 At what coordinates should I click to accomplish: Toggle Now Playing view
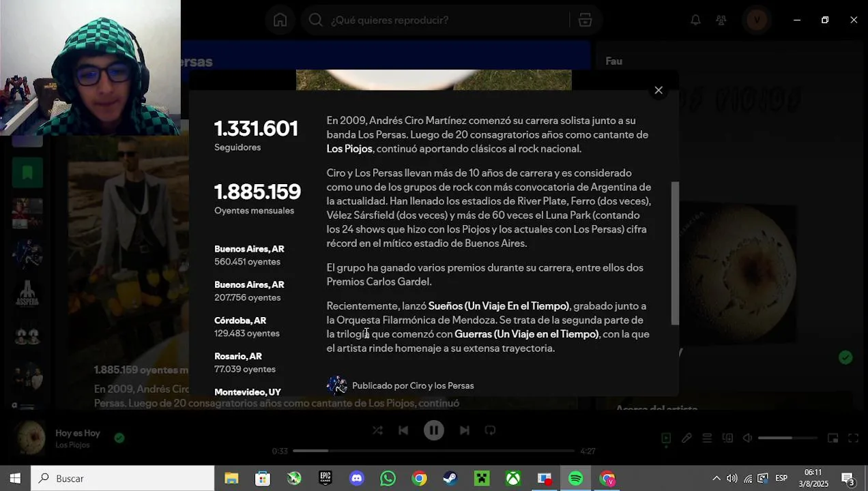tap(666, 438)
